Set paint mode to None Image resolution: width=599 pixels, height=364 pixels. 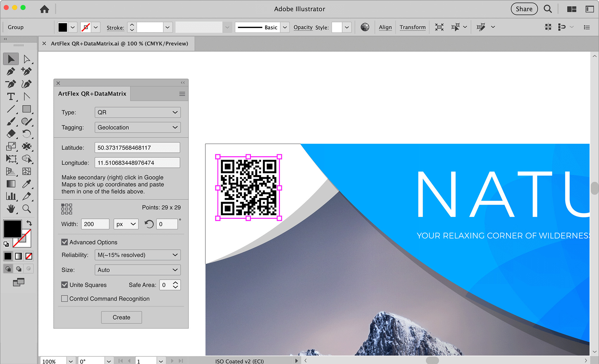point(29,256)
